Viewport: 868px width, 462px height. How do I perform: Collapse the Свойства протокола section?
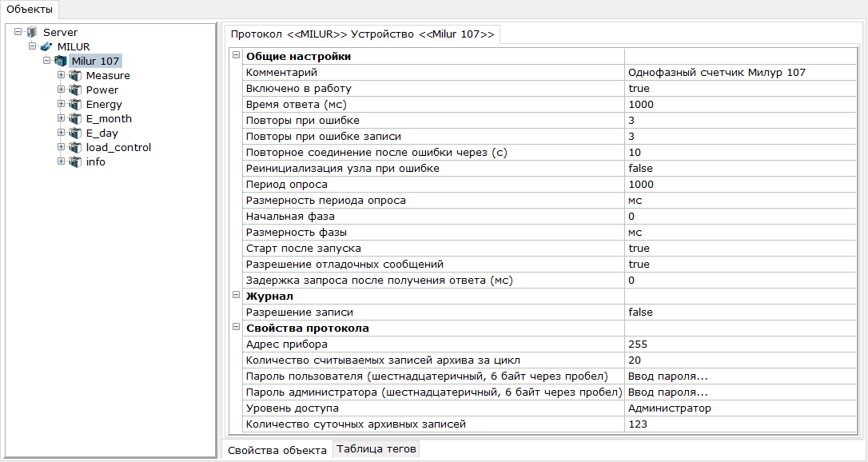tap(237, 327)
